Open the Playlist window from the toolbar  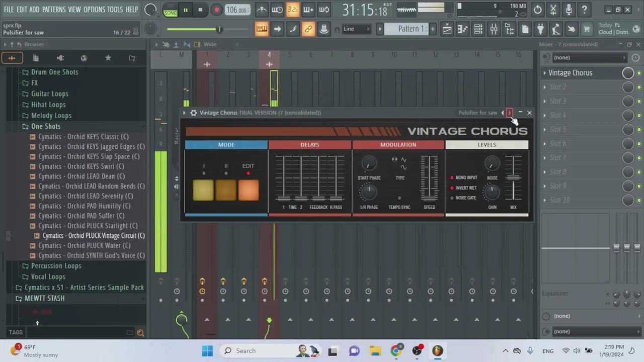(447, 29)
